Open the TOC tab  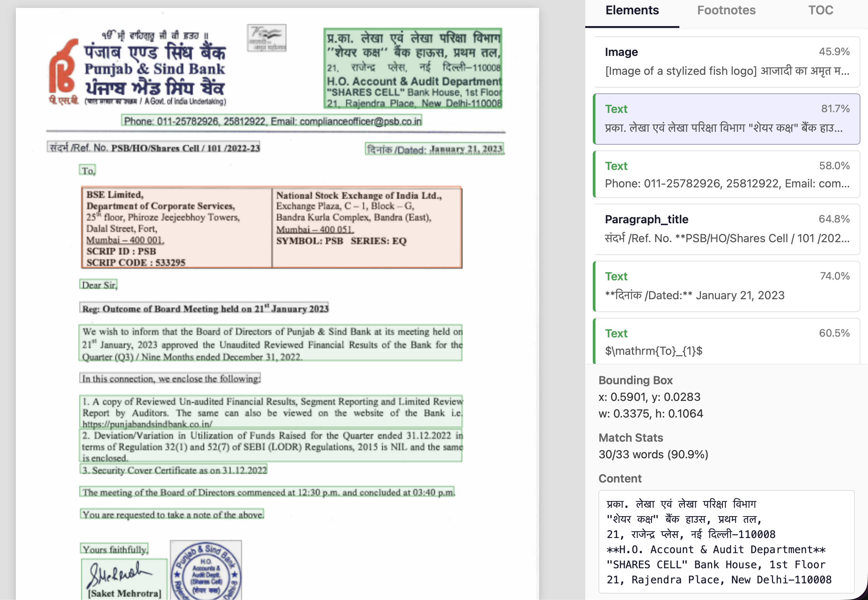(x=820, y=10)
